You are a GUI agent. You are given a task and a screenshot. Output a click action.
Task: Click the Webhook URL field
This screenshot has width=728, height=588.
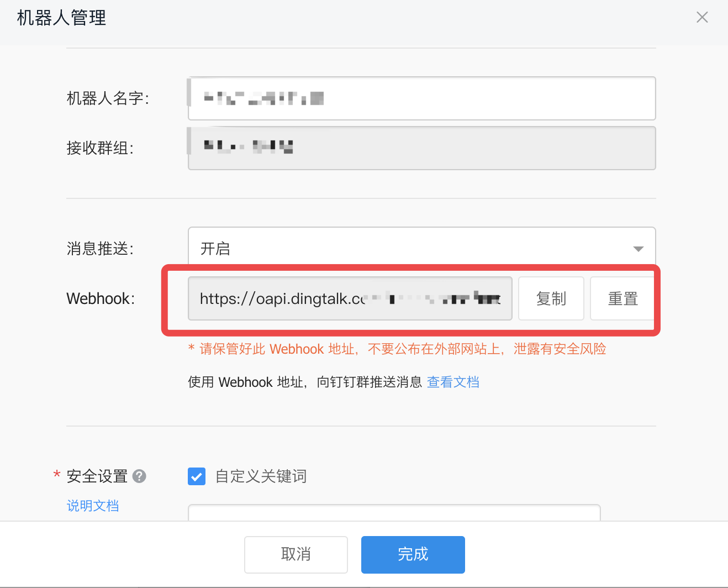350,298
